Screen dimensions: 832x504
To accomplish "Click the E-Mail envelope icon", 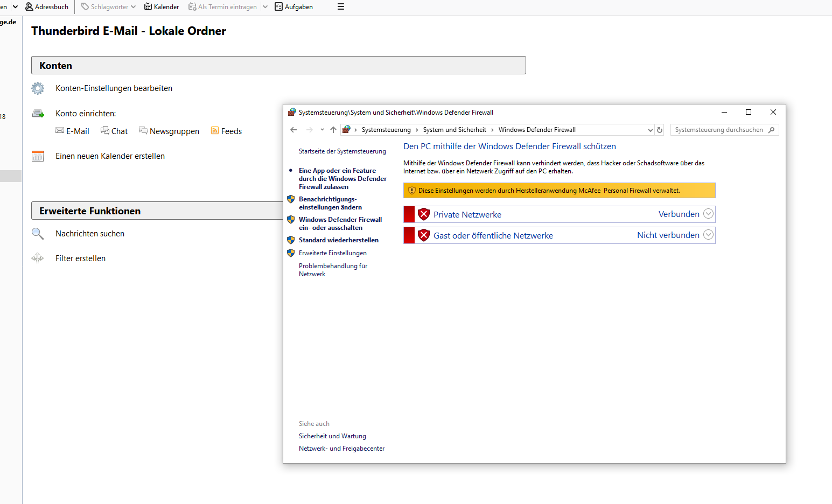I will (x=60, y=131).
